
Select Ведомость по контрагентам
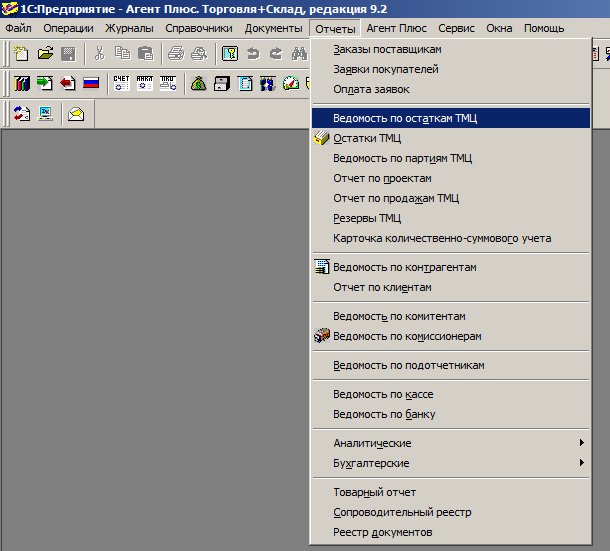451,267
